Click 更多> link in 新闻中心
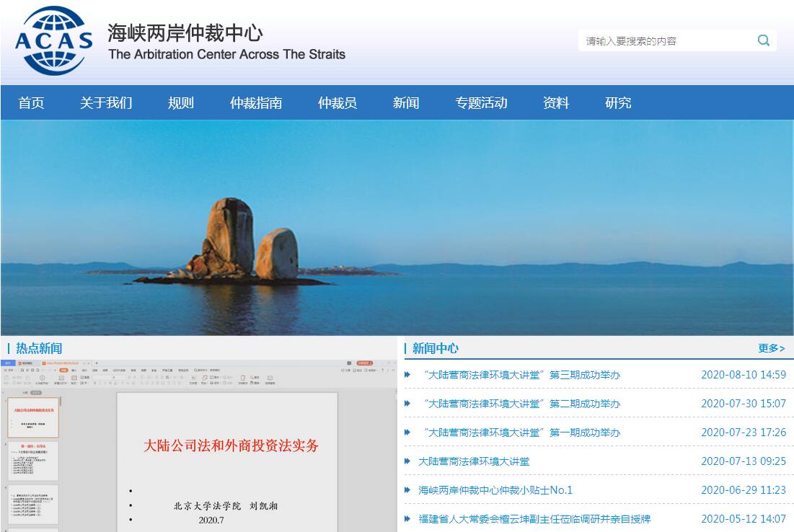This screenshot has height=532, width=794. (x=771, y=348)
